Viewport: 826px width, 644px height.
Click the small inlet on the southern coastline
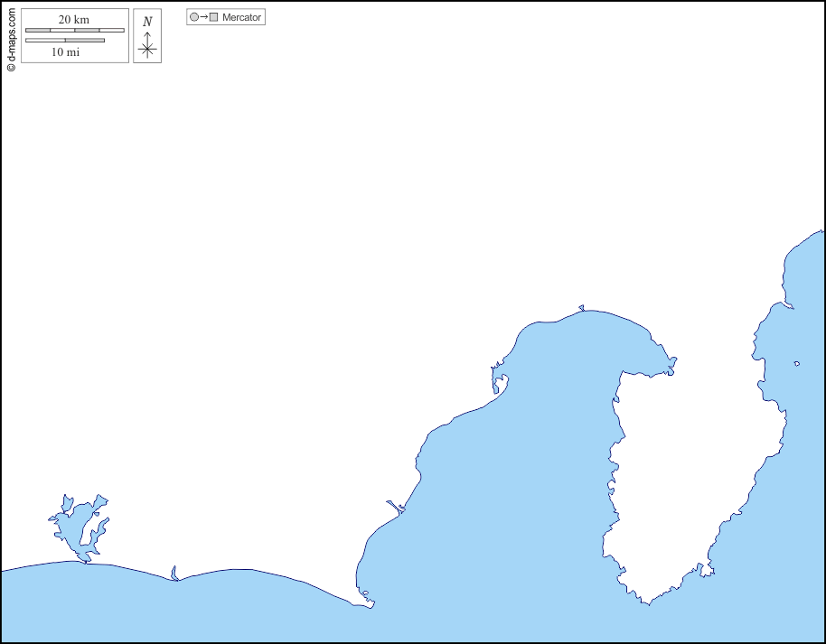174,574
